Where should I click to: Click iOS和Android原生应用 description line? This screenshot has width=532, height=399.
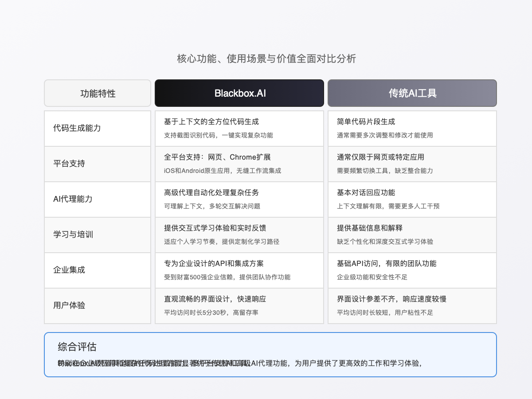coord(223,171)
